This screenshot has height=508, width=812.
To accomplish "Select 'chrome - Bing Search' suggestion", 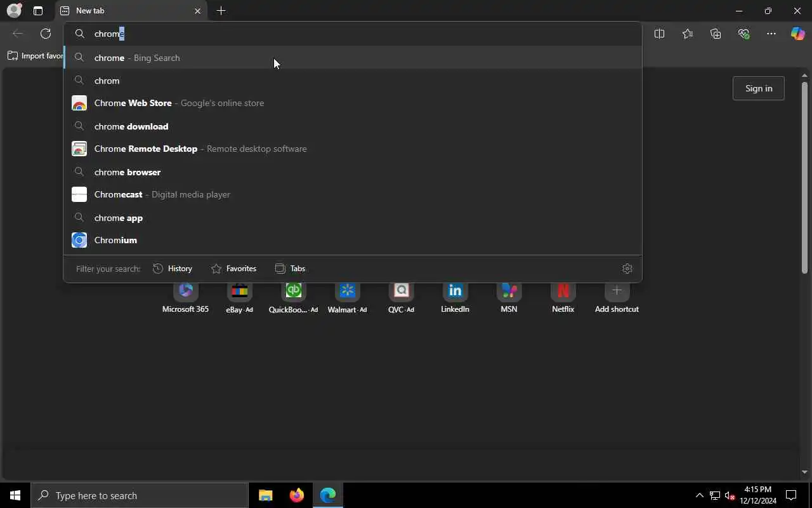I will 352,58.
